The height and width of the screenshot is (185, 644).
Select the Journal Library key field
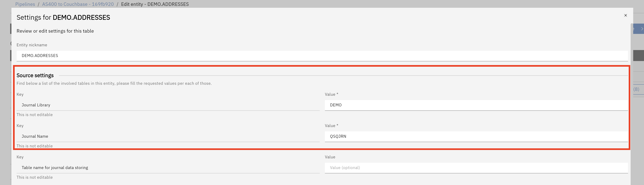168,105
